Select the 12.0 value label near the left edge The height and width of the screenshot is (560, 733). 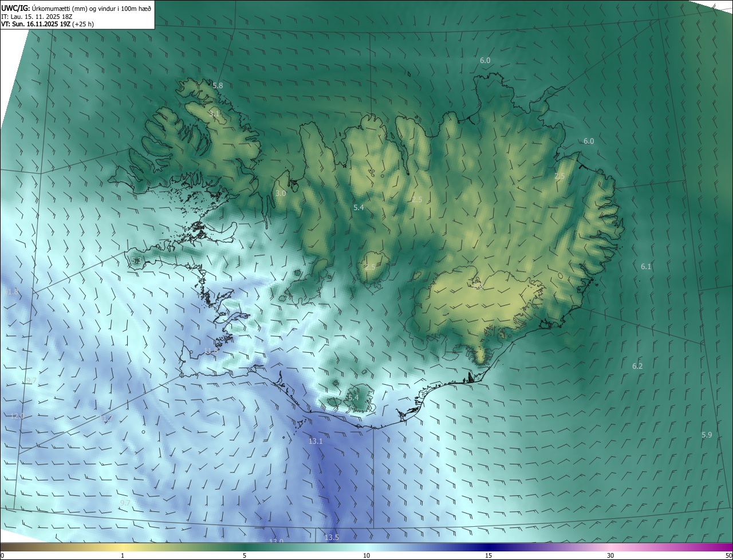tap(17, 416)
